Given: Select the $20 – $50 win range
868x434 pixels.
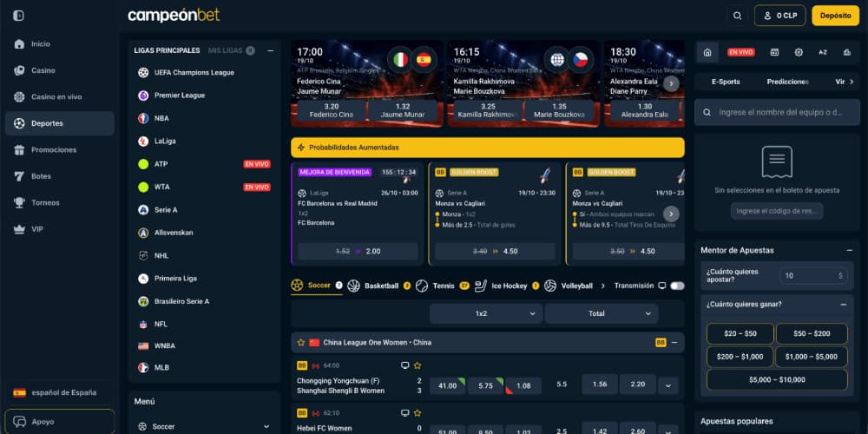Looking at the screenshot, I should tap(740, 334).
